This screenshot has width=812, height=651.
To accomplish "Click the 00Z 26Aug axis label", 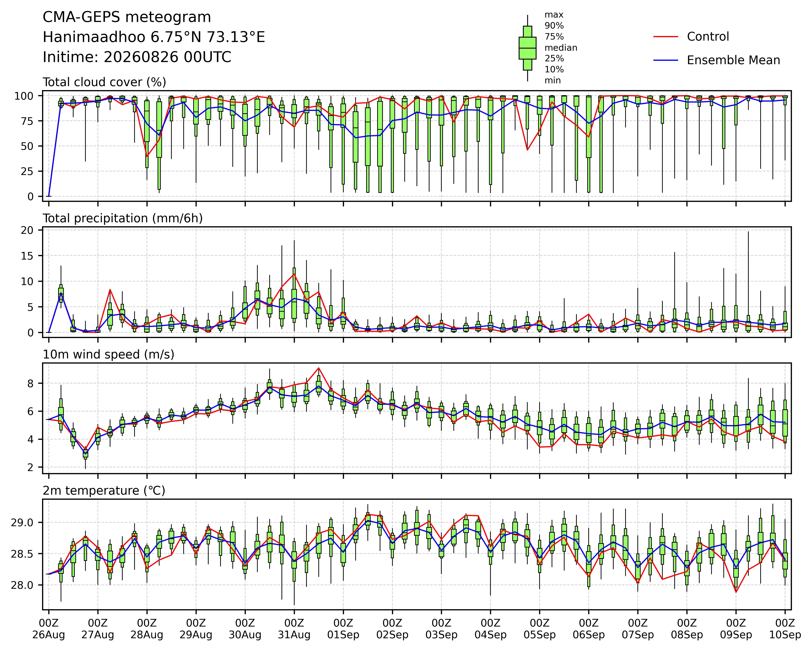I will click(49, 629).
